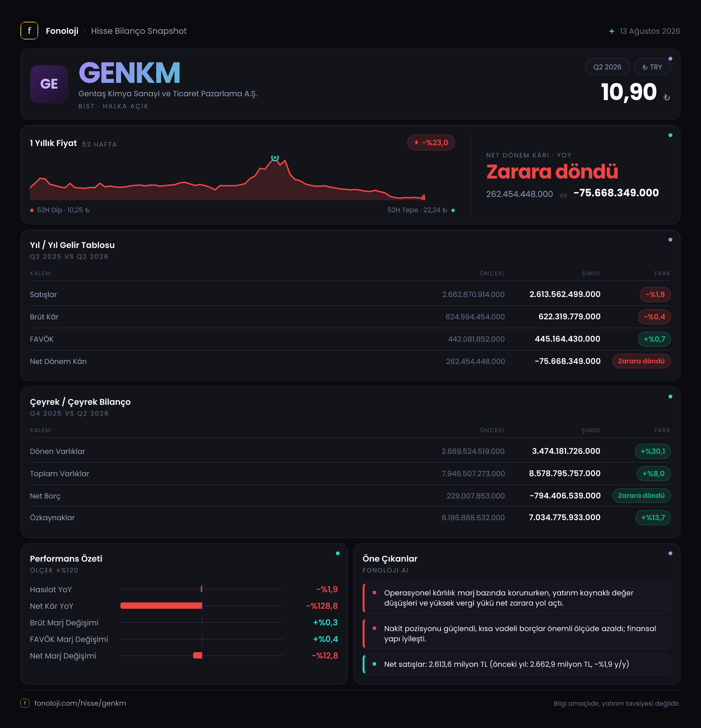Select the Q2 2026 period pill
Image resolution: width=701 pixels, height=728 pixels.
[x=607, y=67]
